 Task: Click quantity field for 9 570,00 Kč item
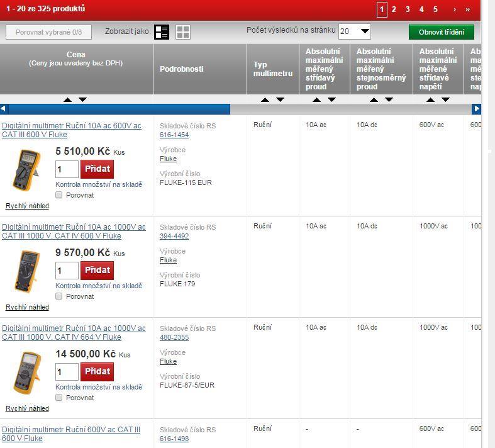(x=67, y=271)
